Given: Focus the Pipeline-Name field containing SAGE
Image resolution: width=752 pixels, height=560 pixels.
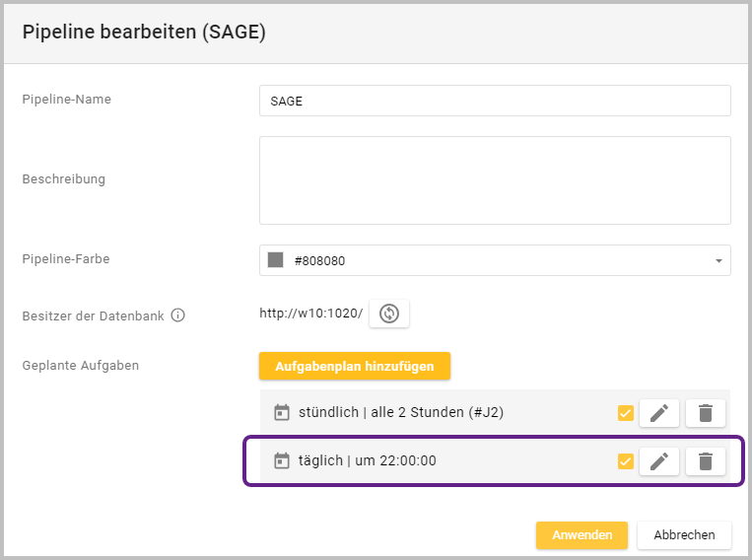Looking at the screenshot, I should 494,102.
